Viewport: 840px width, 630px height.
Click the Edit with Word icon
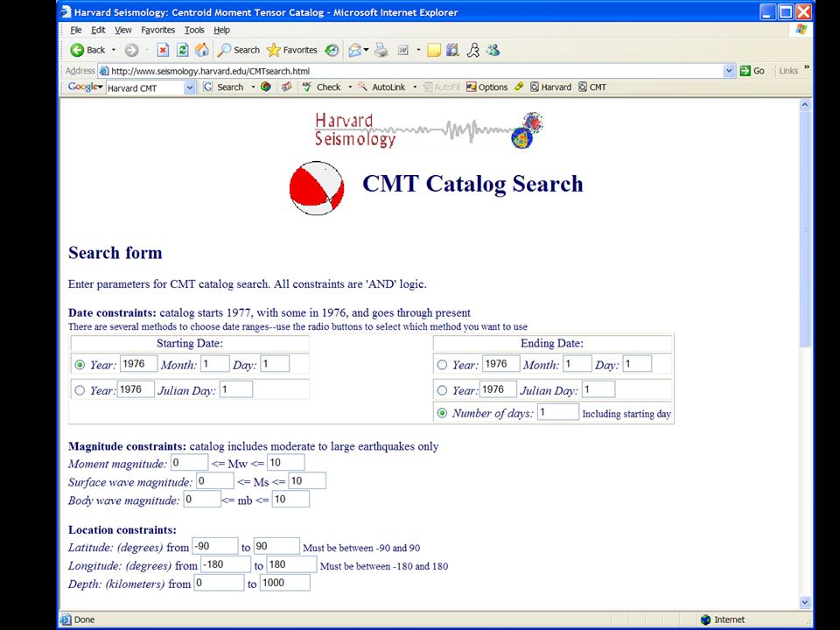pos(403,50)
